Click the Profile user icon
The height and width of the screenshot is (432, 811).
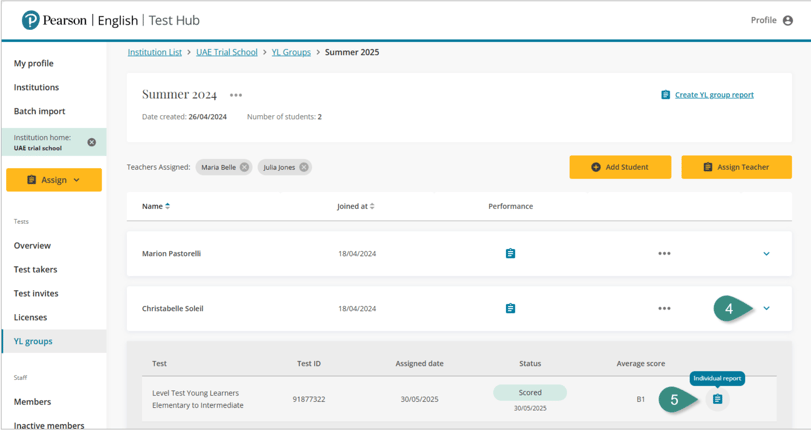pos(788,20)
